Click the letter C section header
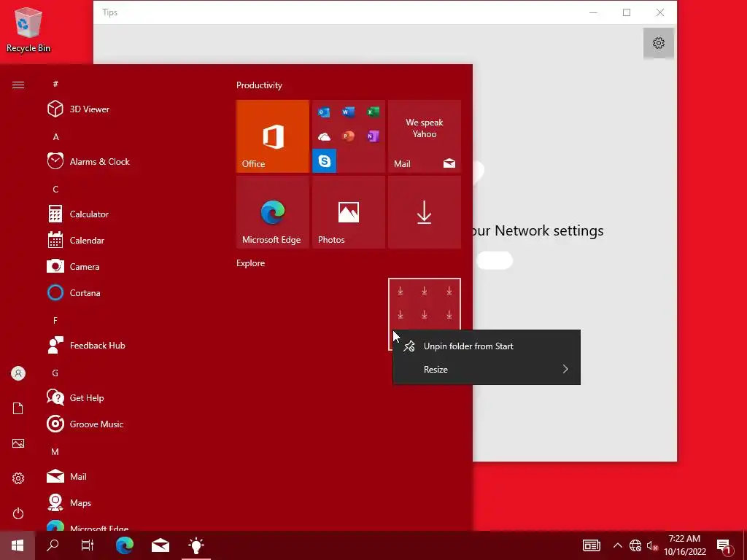The width and height of the screenshot is (747, 560). point(55,189)
